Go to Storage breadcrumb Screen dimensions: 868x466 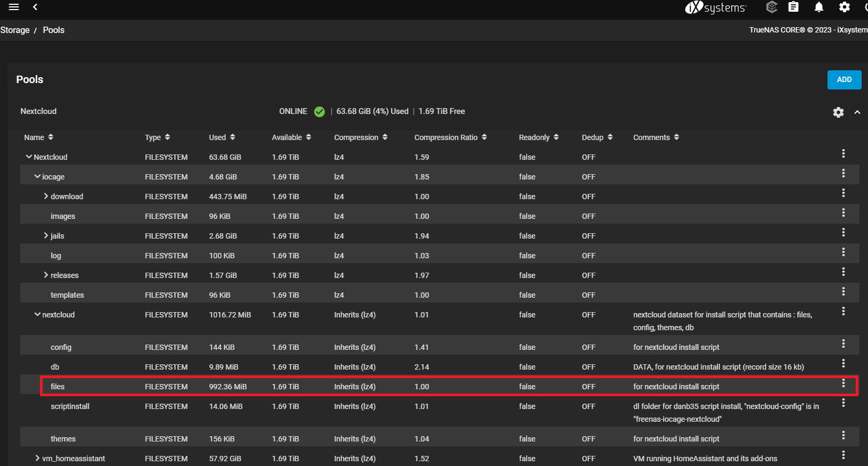click(15, 30)
